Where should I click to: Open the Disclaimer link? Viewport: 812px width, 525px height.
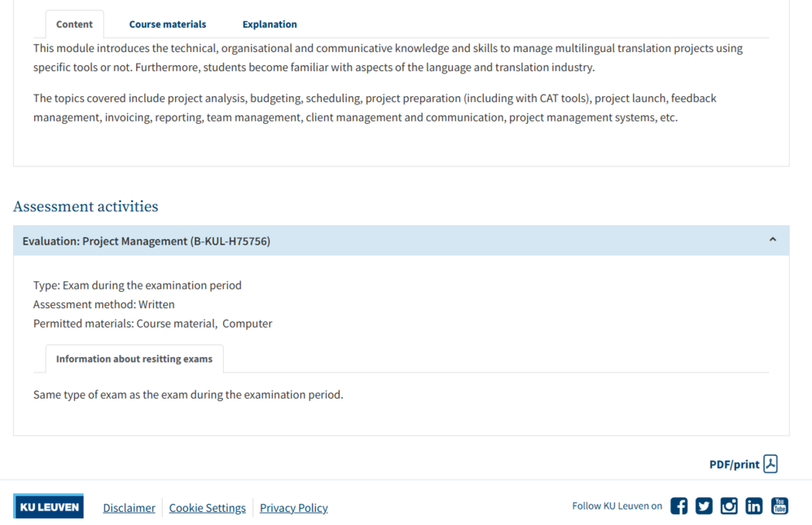[x=129, y=508]
